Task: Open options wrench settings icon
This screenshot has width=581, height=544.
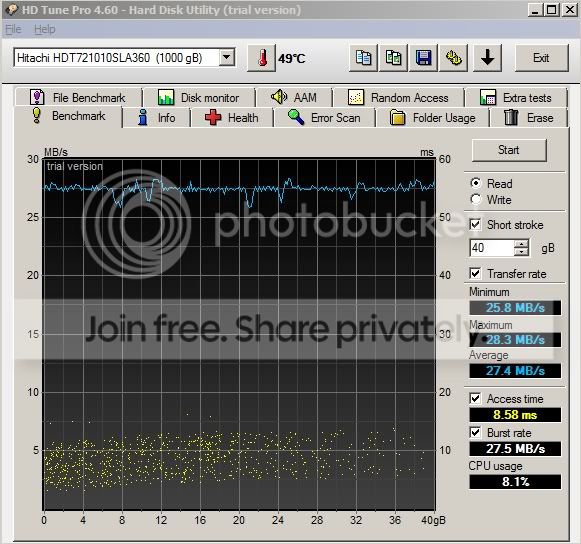Action: (x=453, y=58)
